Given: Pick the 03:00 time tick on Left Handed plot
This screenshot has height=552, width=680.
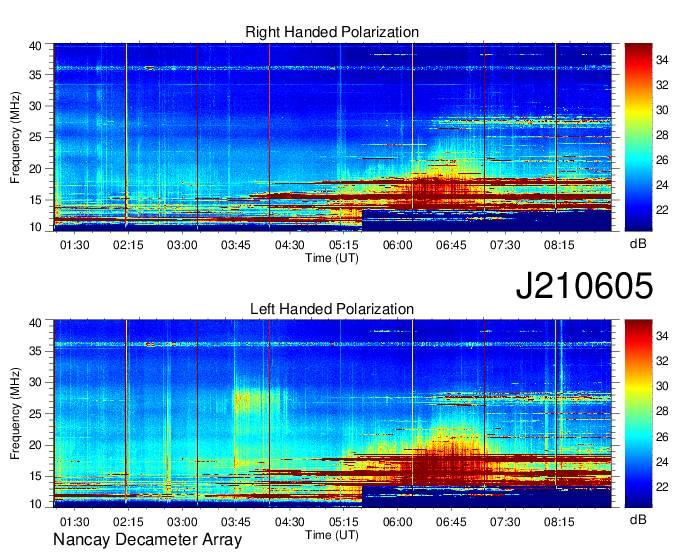Looking at the screenshot, I should pos(182,522).
